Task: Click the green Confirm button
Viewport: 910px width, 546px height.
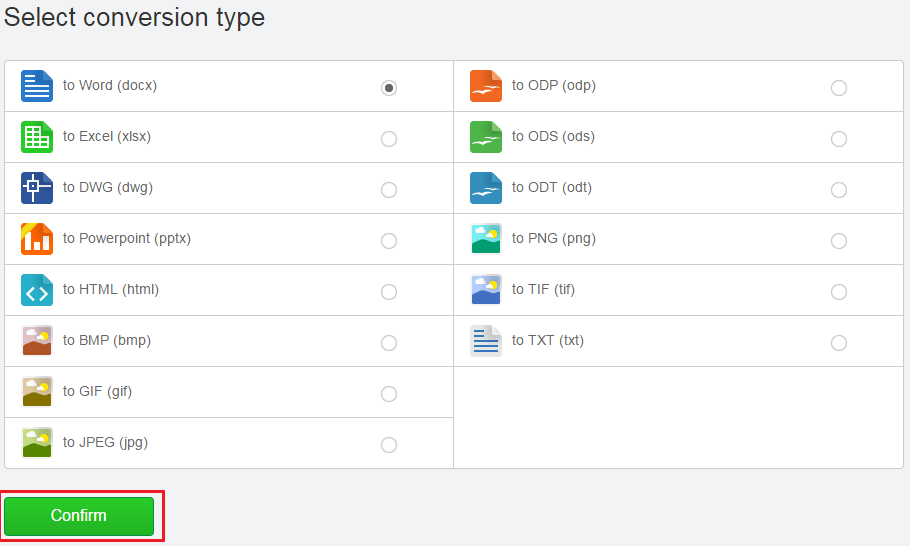Action: point(79,516)
